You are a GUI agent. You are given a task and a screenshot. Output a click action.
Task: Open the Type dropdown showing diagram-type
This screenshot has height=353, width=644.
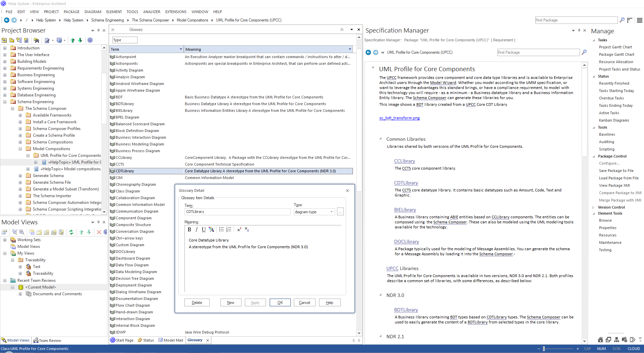(x=331, y=212)
